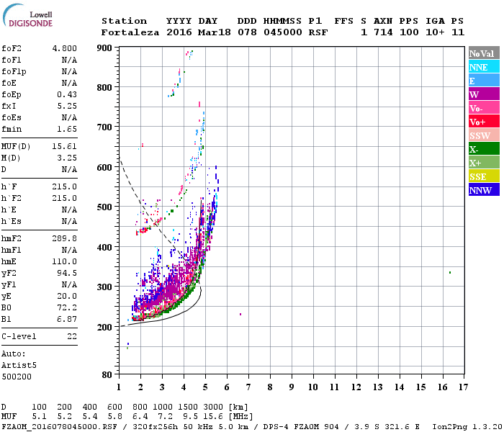
Task: Click the M(D) value 3.25
Action: 67,158
